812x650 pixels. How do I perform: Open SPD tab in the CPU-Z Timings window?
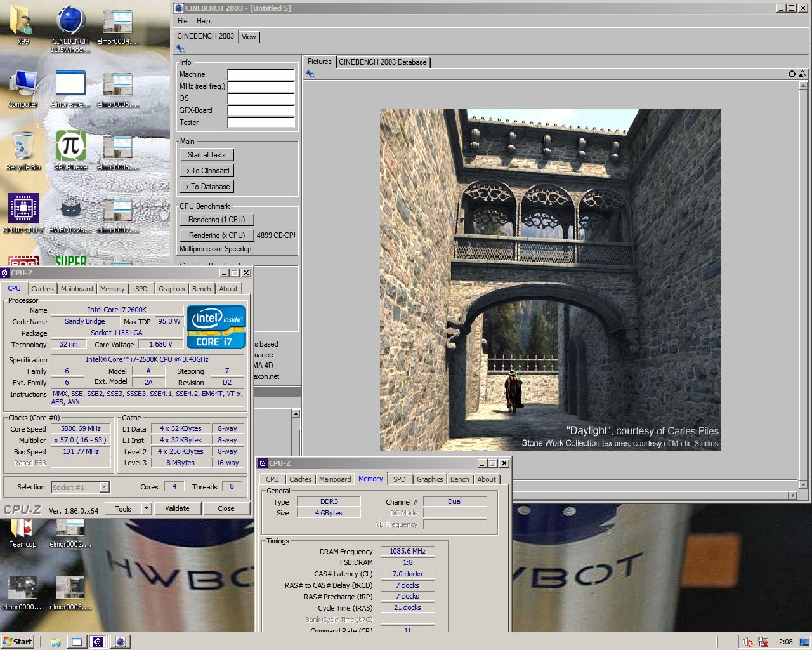(399, 479)
